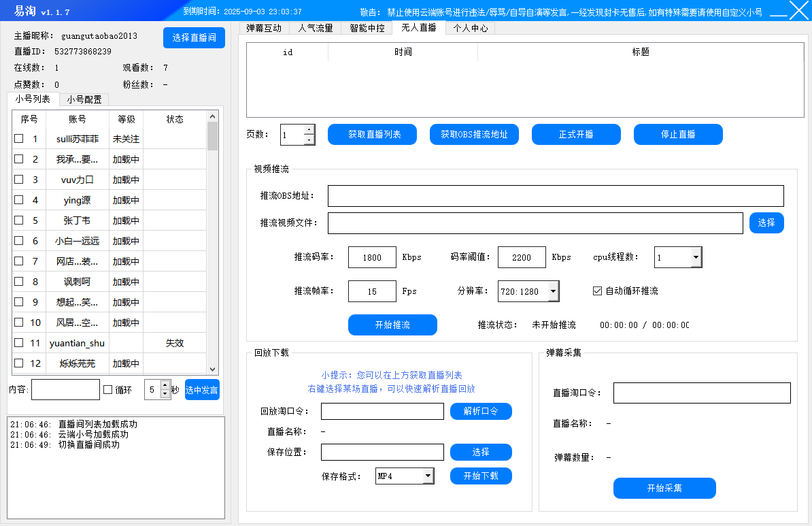Screen dimensions: 812x526
Task: Click the 解析口令 button
Action: (x=481, y=411)
